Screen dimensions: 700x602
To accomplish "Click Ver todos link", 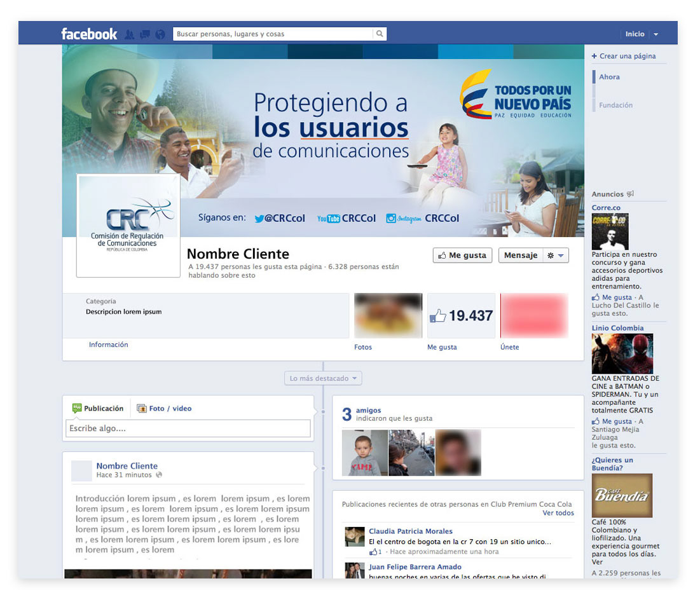I will (558, 513).
